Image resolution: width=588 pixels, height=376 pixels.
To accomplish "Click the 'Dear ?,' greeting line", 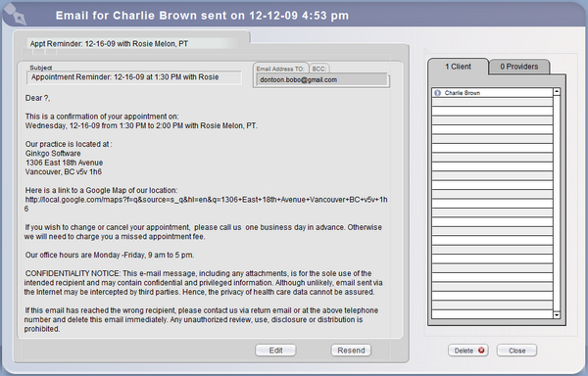I will (x=37, y=98).
